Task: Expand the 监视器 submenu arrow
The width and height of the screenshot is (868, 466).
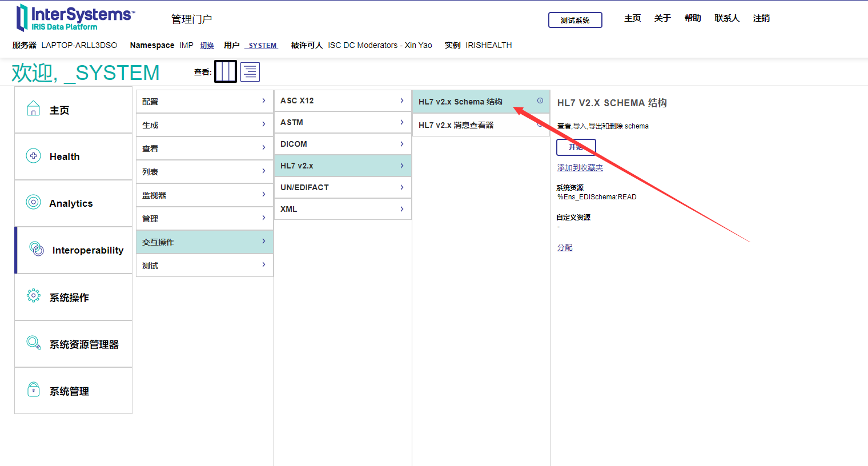Action: [263, 194]
